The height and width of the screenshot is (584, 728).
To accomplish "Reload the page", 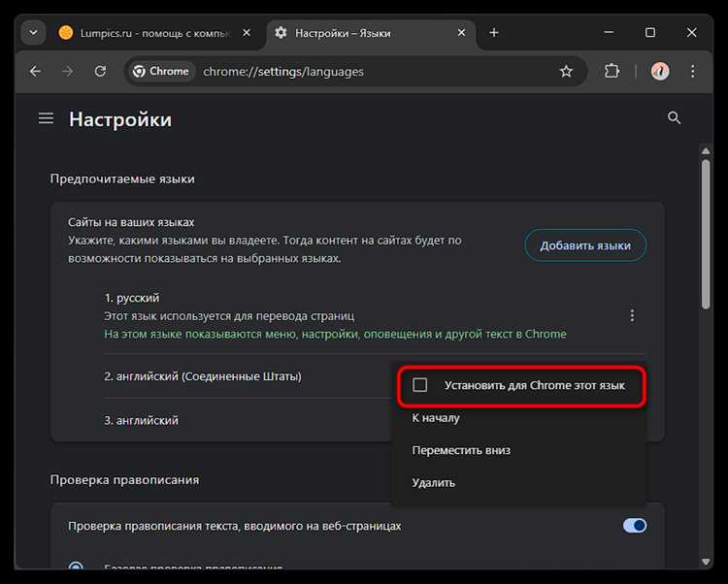I will tap(100, 72).
